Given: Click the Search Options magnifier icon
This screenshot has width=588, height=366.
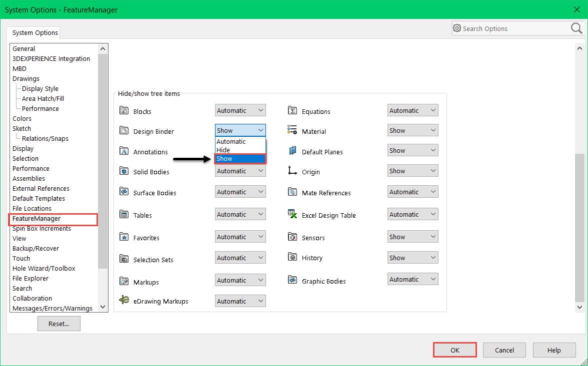Looking at the screenshot, I should (x=576, y=28).
